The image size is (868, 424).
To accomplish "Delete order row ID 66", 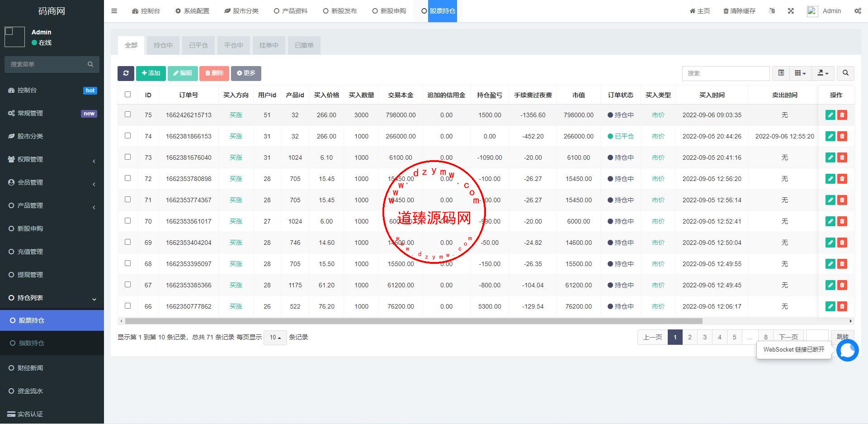I will (842, 306).
